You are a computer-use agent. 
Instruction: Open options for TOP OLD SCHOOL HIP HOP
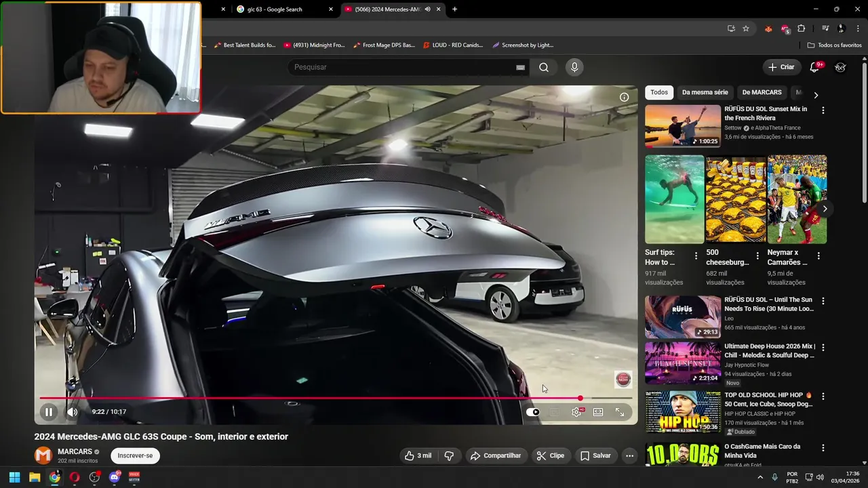coord(823,396)
